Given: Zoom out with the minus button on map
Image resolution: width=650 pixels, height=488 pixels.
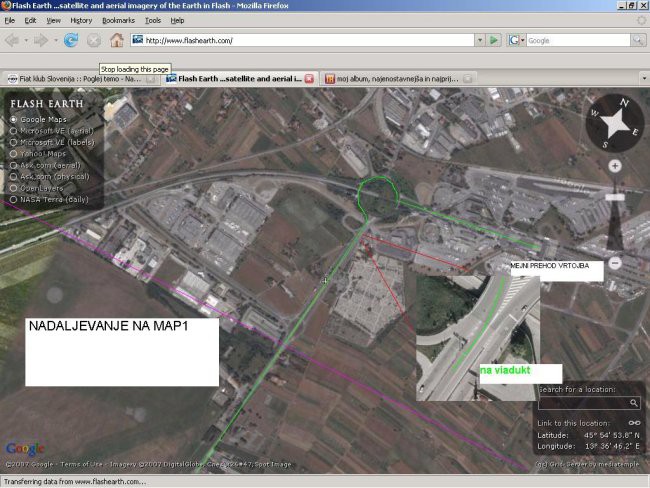Looking at the screenshot, I should pos(615,263).
